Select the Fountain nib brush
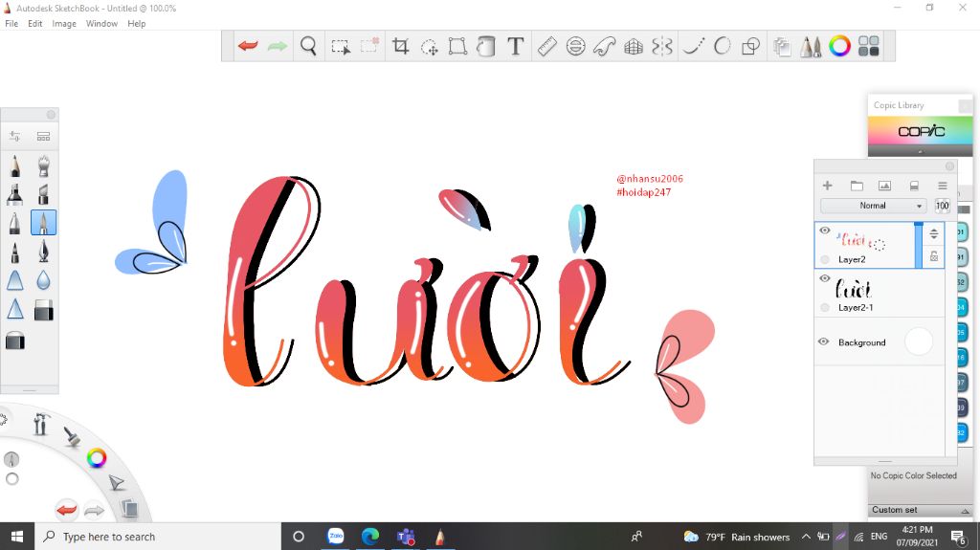 tap(43, 252)
